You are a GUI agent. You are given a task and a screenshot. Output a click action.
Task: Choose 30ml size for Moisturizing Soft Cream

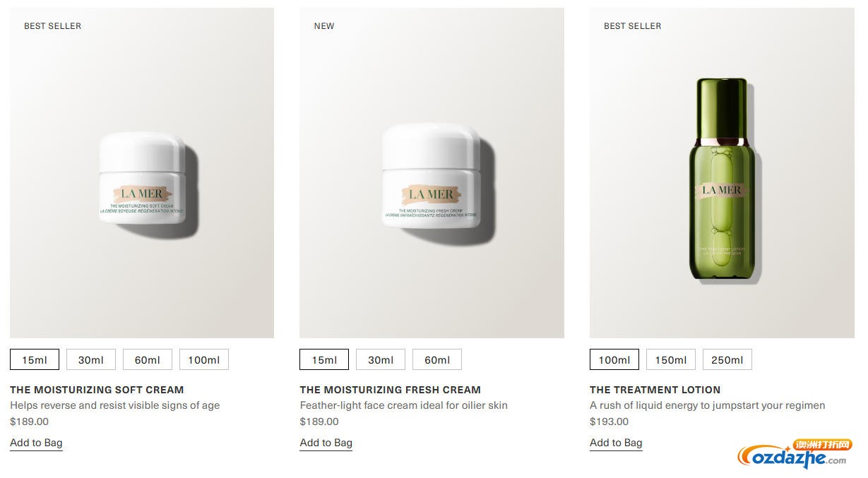[x=91, y=359]
